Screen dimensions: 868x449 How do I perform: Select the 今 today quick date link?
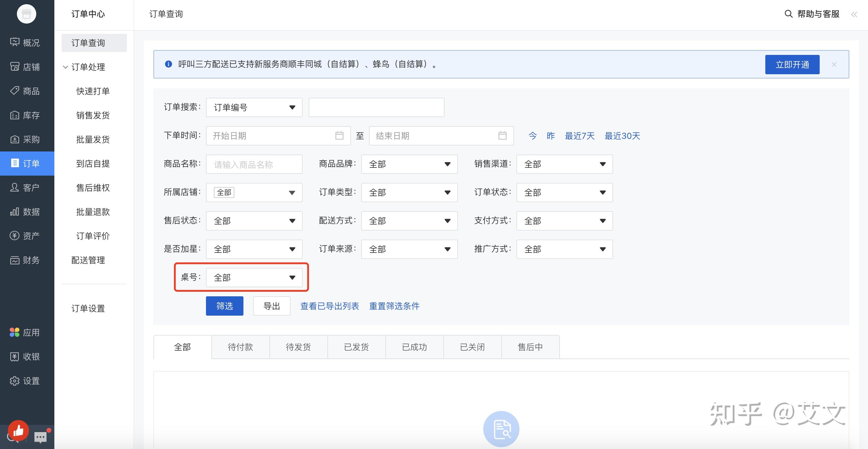[532, 136]
